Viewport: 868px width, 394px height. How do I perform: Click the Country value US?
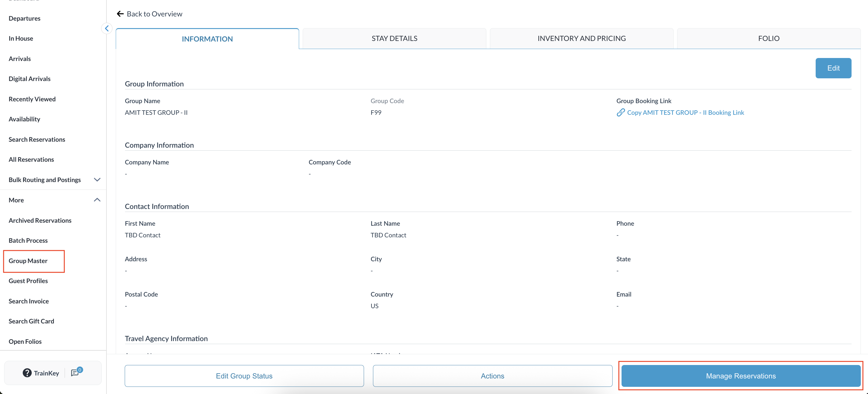[374, 306]
